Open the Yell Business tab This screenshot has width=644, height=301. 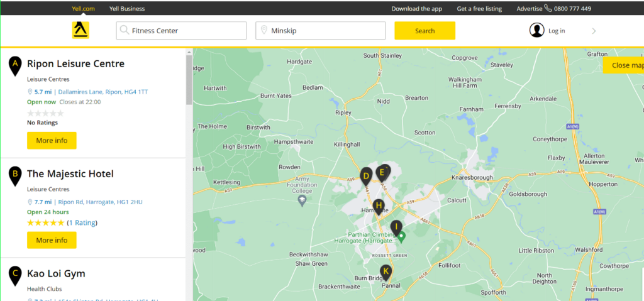pyautogui.click(x=127, y=8)
